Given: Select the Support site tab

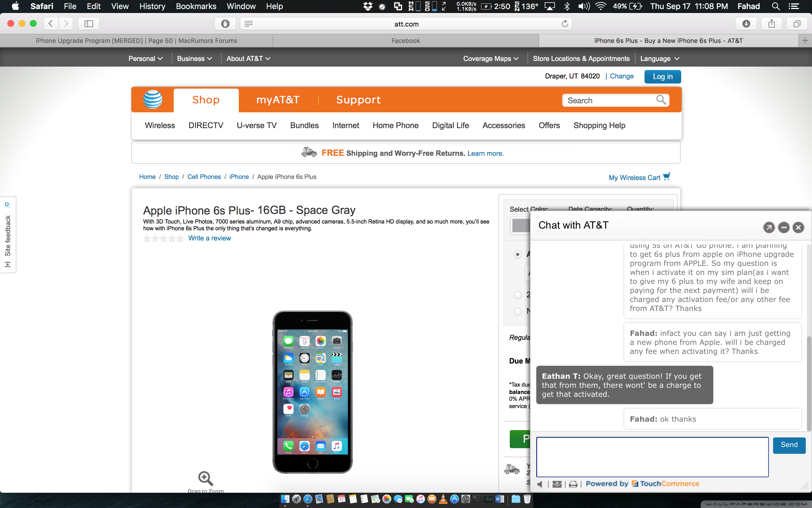Looking at the screenshot, I should 358,100.
